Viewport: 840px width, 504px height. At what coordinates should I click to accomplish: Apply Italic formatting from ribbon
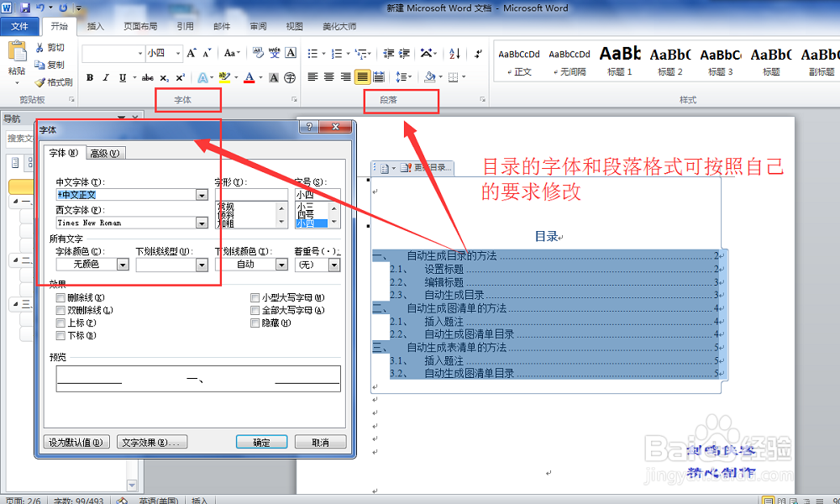coord(106,77)
